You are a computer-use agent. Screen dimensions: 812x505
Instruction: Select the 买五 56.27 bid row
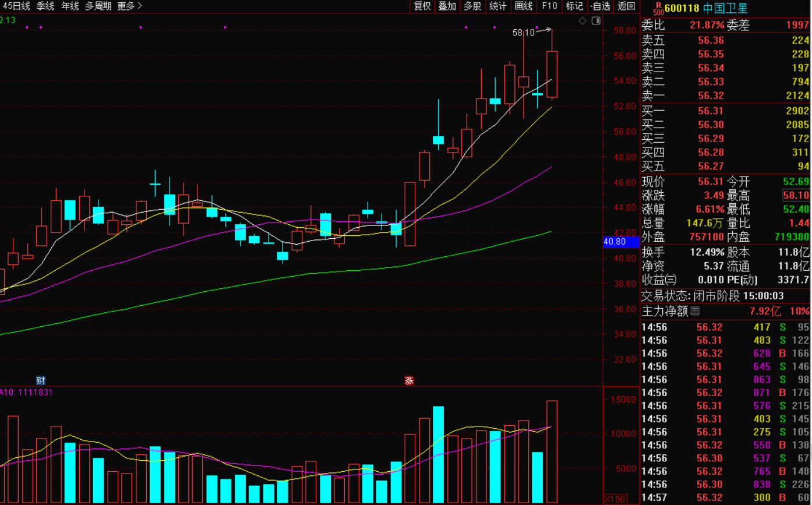pos(726,167)
